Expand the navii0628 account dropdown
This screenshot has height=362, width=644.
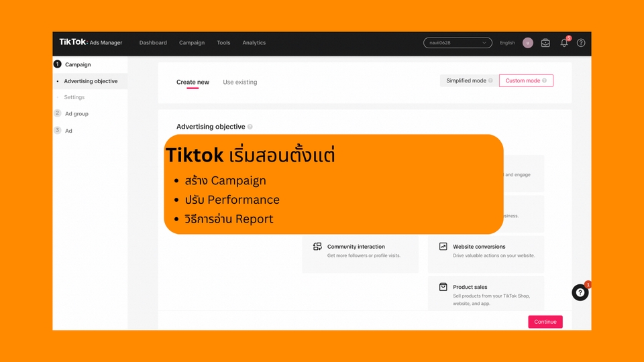pos(458,43)
